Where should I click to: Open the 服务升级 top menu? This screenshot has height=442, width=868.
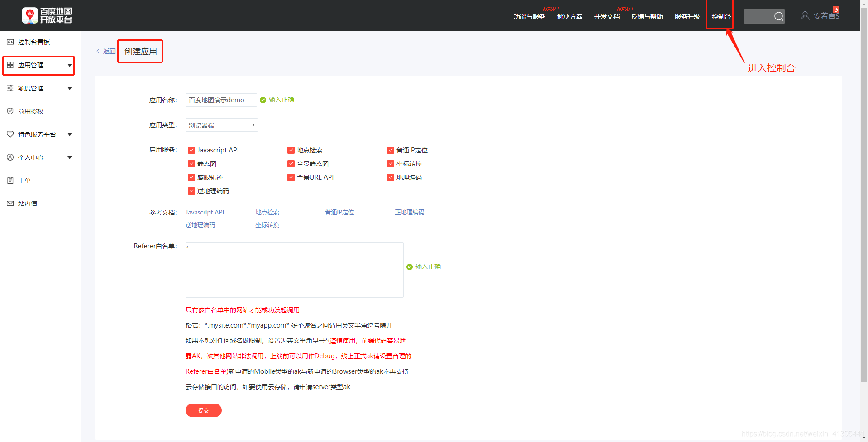(x=687, y=17)
